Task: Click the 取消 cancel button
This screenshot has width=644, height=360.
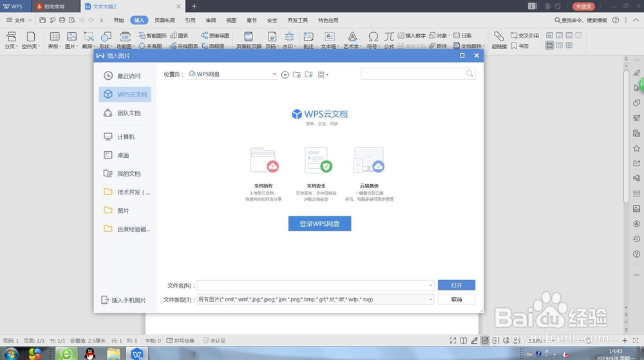Action: point(457,299)
